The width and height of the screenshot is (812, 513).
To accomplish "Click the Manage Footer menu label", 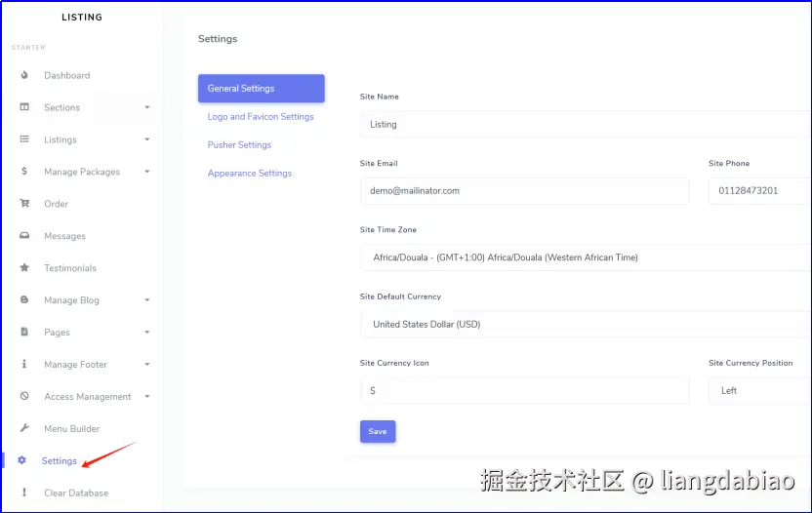I will (75, 365).
